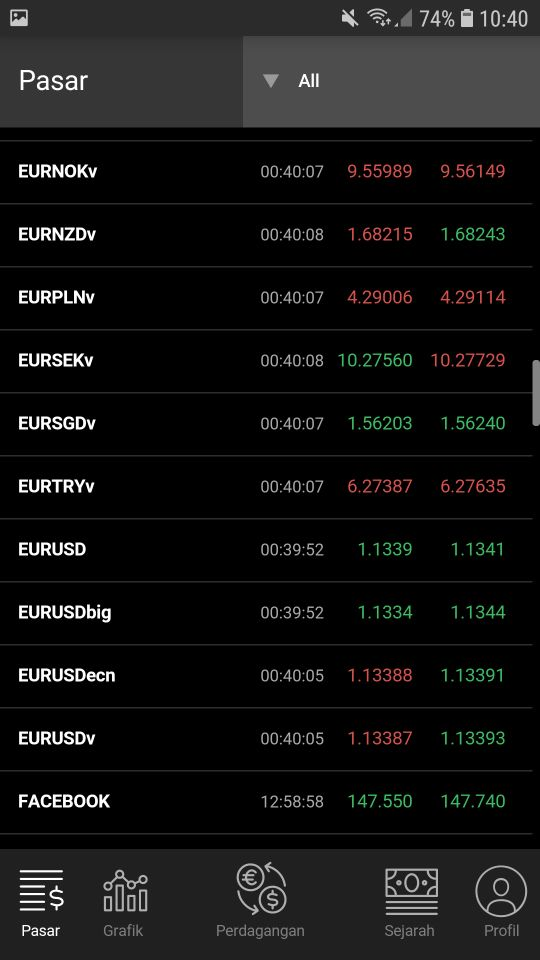This screenshot has width=540, height=960.
Task: Open the Sejarah banknote history icon
Action: [x=411, y=891]
